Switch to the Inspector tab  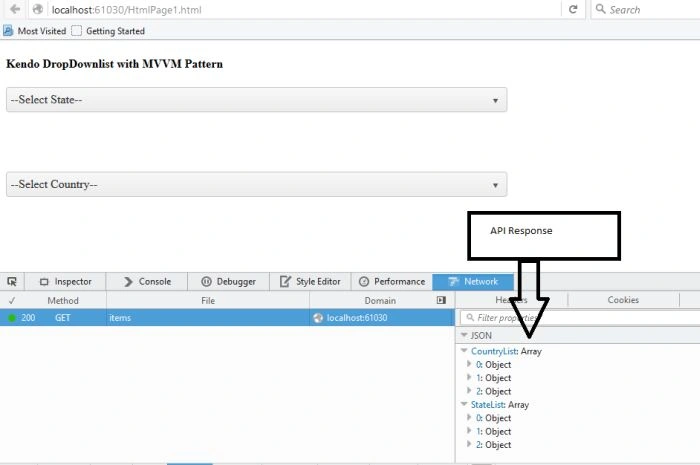pos(66,282)
